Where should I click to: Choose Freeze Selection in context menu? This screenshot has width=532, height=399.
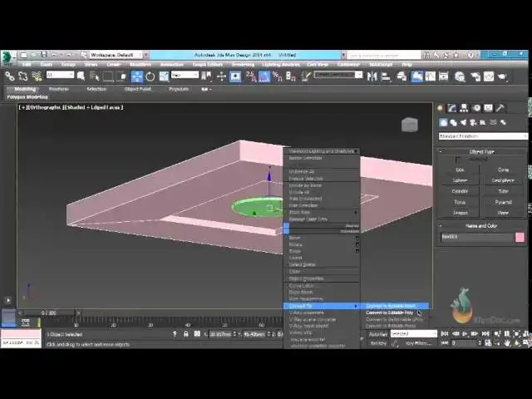point(306,179)
